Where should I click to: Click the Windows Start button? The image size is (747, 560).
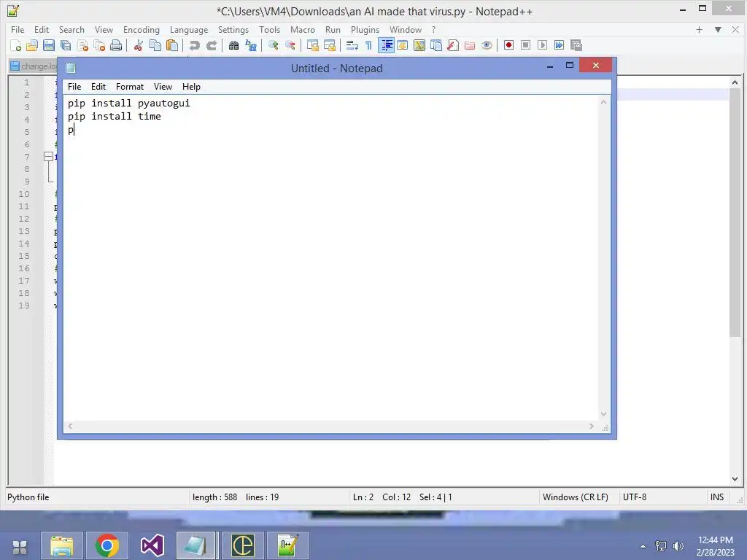[x=20, y=547]
